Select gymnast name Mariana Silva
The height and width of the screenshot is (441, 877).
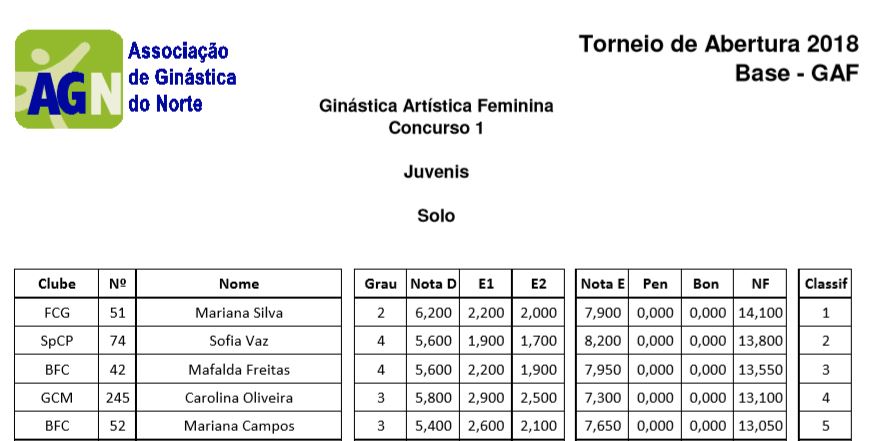(x=239, y=313)
